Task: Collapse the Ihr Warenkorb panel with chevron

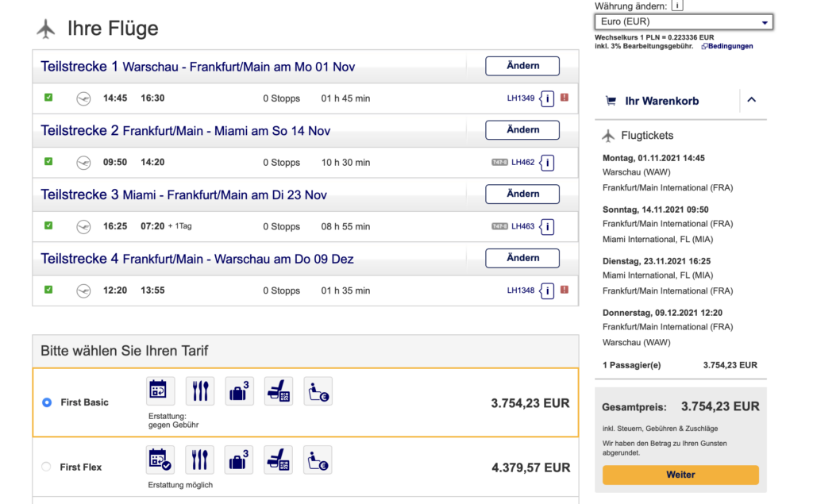Action: tap(752, 100)
